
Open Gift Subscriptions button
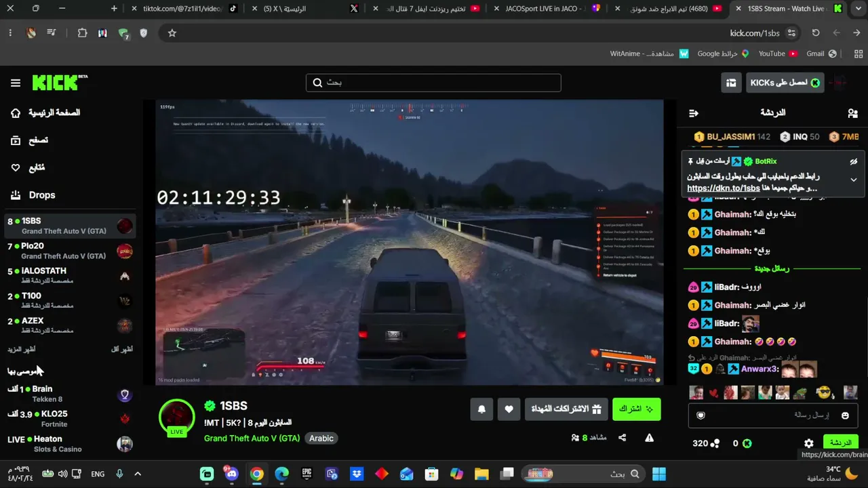coord(565,409)
